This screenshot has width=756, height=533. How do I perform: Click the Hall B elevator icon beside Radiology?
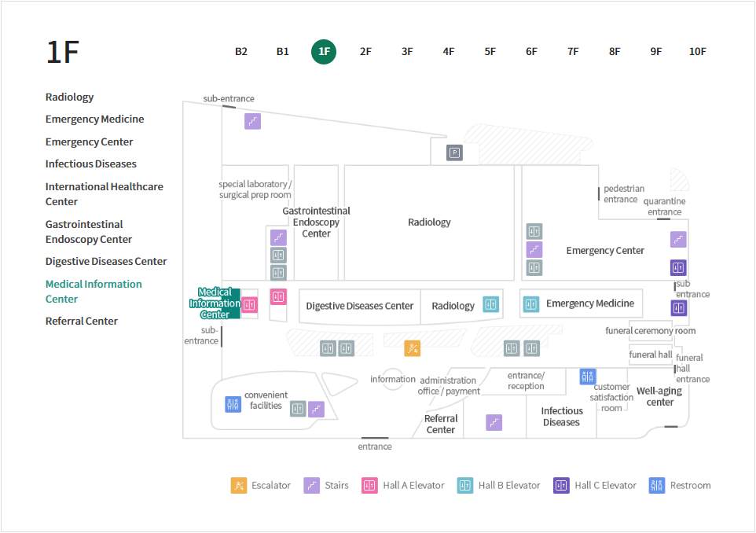coord(491,304)
